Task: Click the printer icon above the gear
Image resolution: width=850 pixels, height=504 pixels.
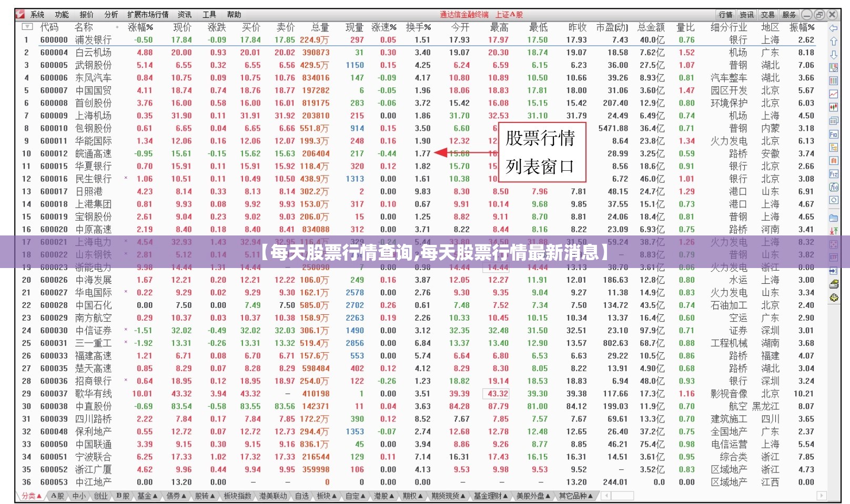Action: (x=834, y=284)
